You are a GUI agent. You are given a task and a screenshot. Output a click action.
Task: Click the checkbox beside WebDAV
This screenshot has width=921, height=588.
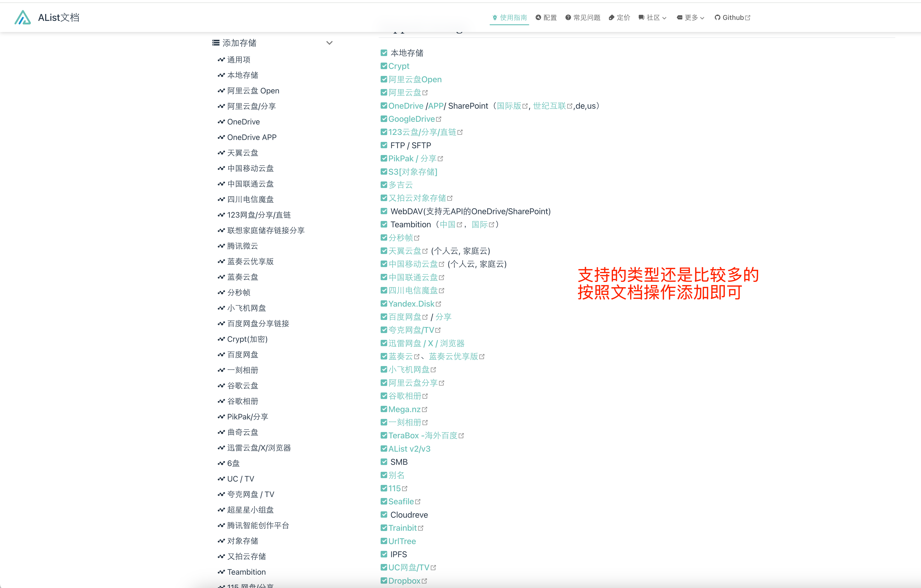point(384,211)
